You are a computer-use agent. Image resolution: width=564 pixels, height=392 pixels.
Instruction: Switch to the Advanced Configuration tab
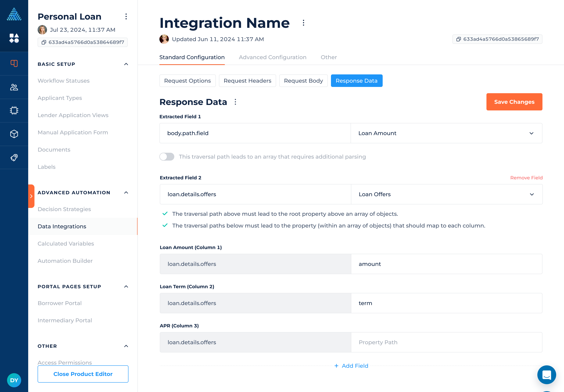[x=272, y=57]
